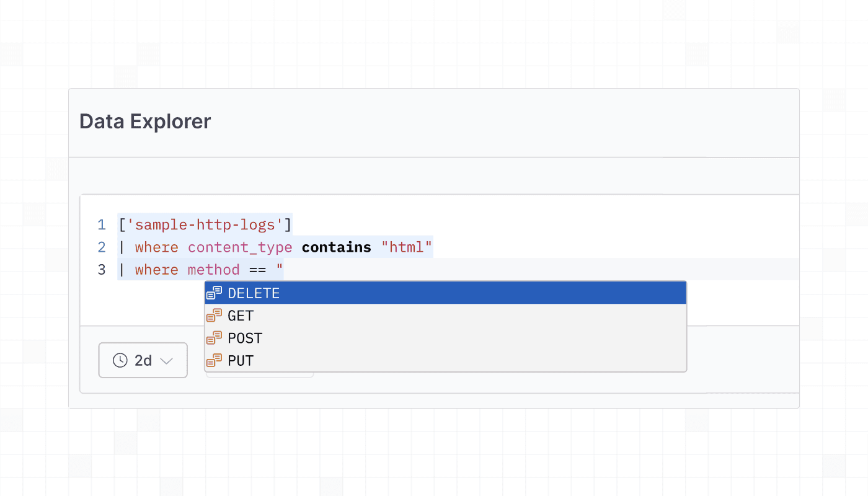Click line number 3 in the editor gutter
The image size is (868, 496).
coord(102,270)
